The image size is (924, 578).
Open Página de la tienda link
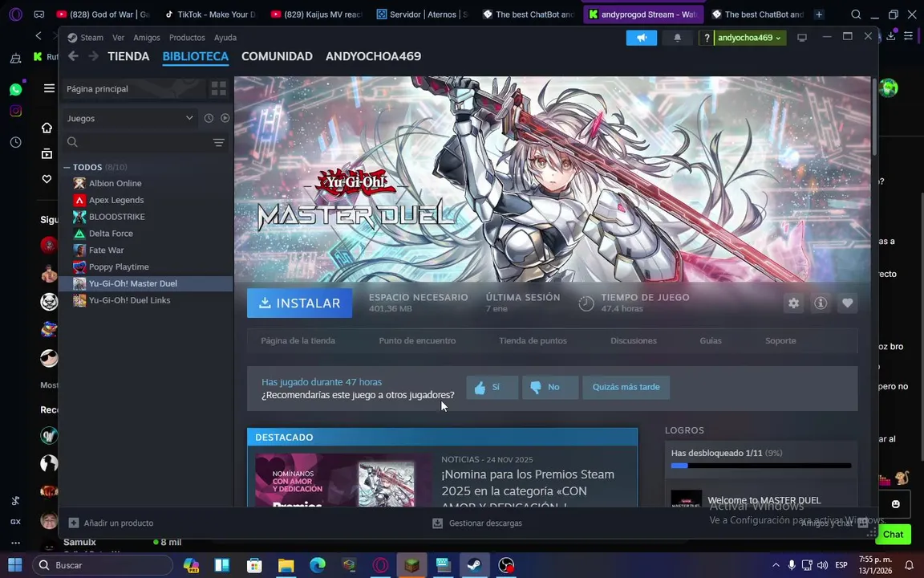[298, 341]
